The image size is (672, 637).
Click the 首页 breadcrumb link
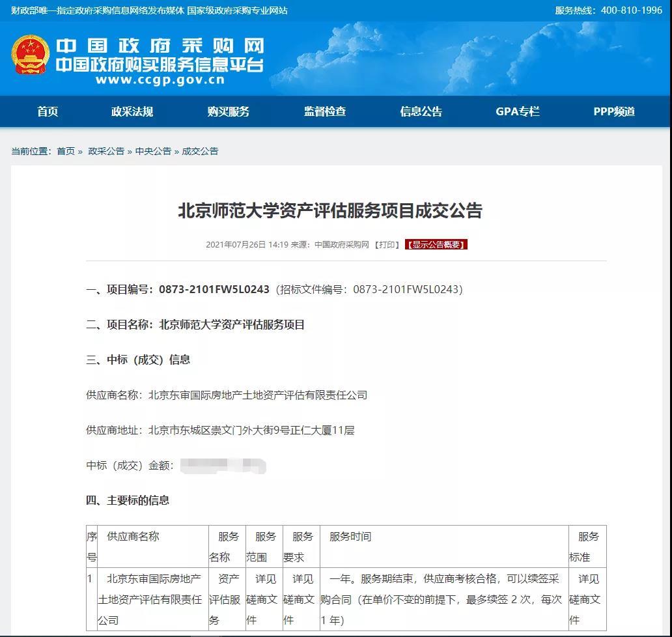pos(66,151)
